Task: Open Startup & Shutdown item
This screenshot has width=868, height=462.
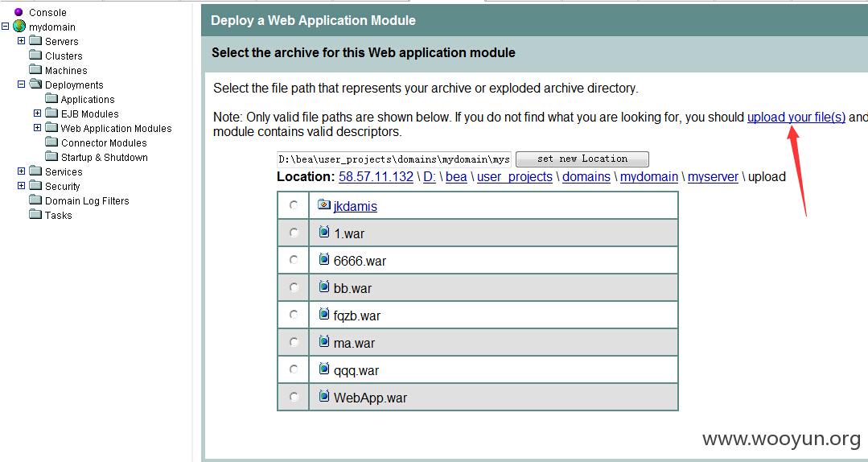Action: [104, 157]
